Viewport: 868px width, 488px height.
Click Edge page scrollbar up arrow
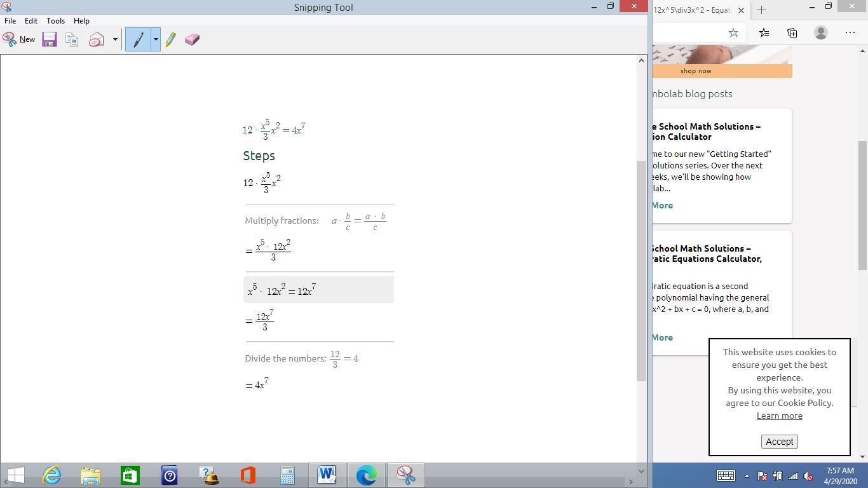(862, 50)
